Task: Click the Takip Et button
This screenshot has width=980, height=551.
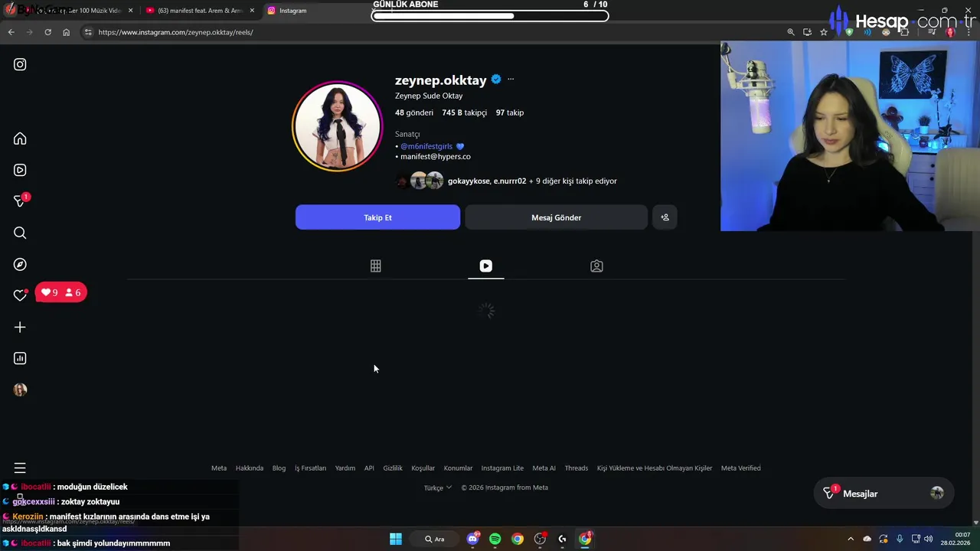Action: coord(377,217)
